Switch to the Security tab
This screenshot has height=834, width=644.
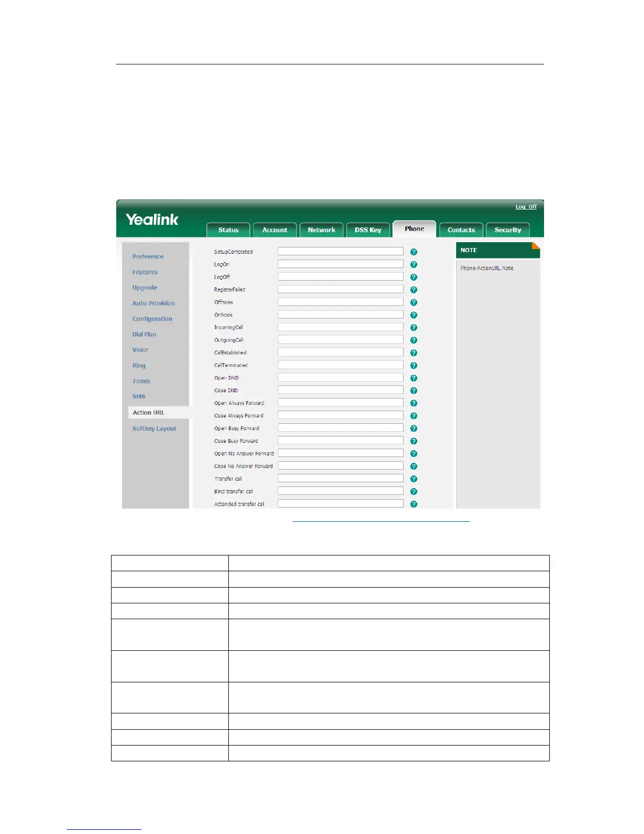[x=508, y=230]
